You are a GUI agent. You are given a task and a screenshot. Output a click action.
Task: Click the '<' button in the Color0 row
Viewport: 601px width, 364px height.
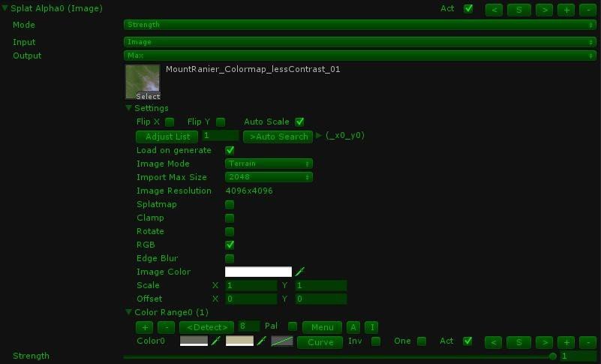[x=494, y=342]
